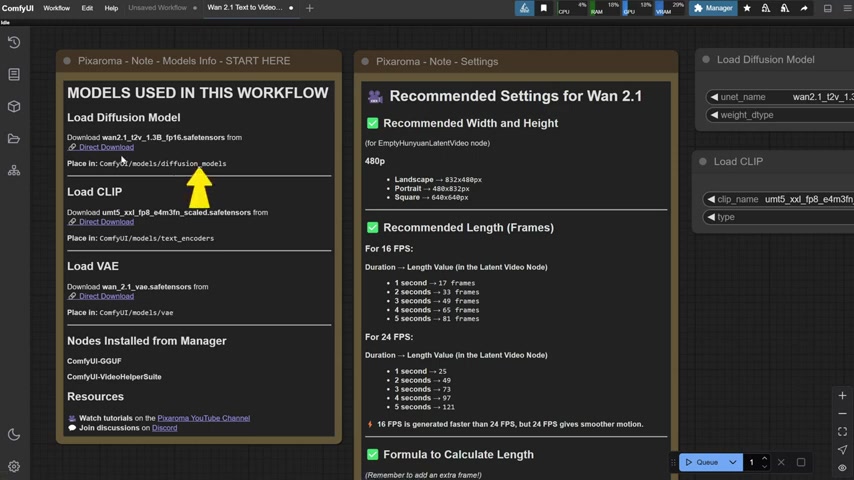Image resolution: width=854 pixels, height=480 pixels.
Task: Open the queue history sidebar icon
Action: coord(14,42)
